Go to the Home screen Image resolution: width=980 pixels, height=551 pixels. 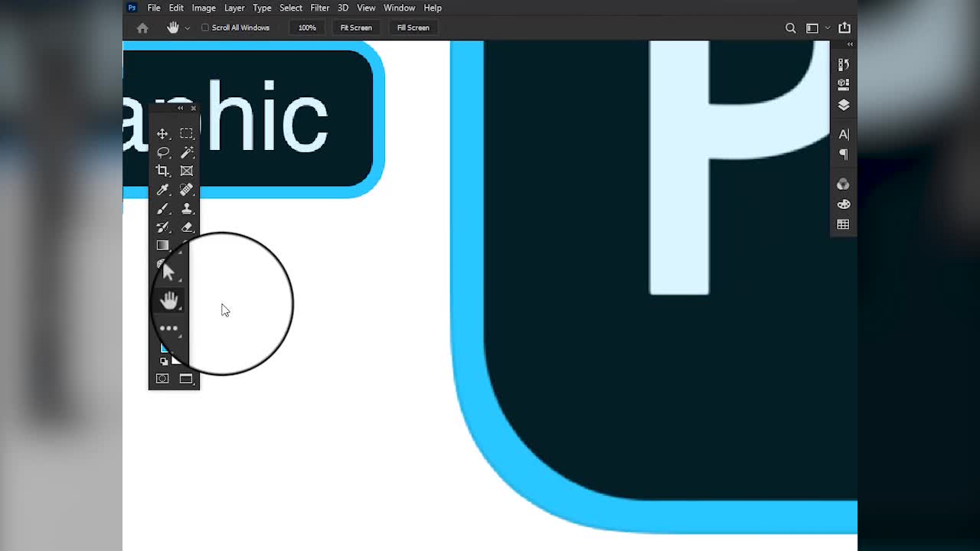point(142,28)
